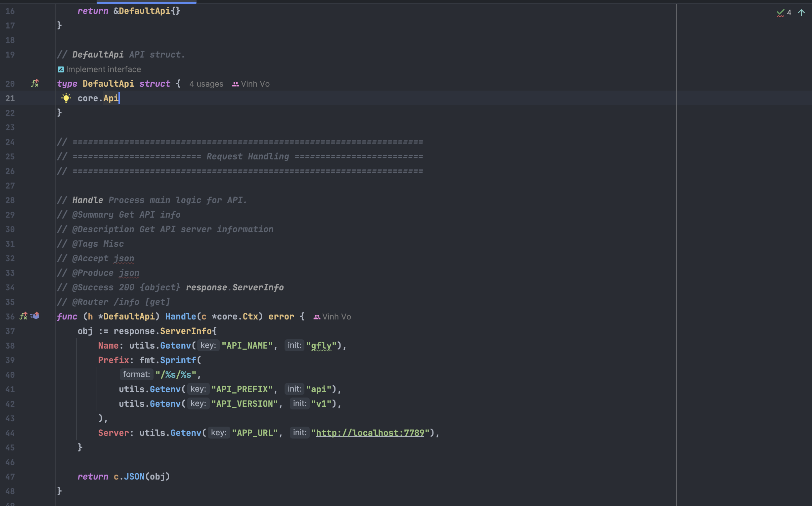The height and width of the screenshot is (506, 812).
Task: Click Vinh Vo author hint beside DefaultApi struct
Action: tap(255, 84)
